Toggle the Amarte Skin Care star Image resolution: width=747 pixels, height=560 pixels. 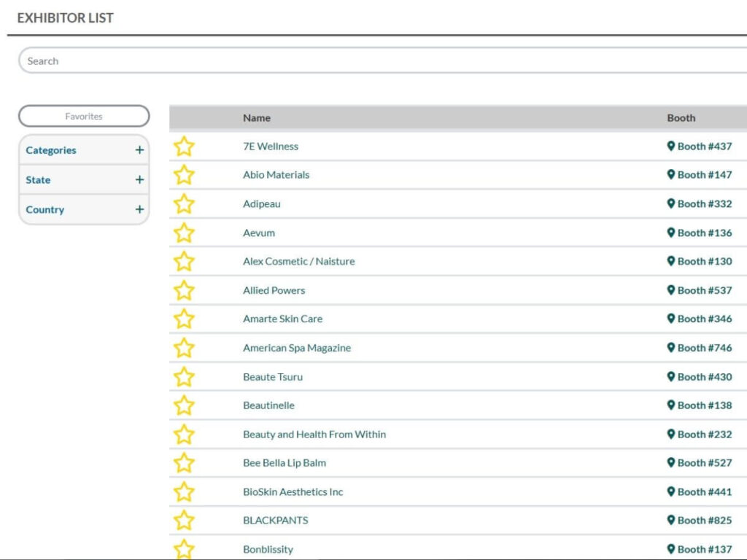click(x=184, y=319)
